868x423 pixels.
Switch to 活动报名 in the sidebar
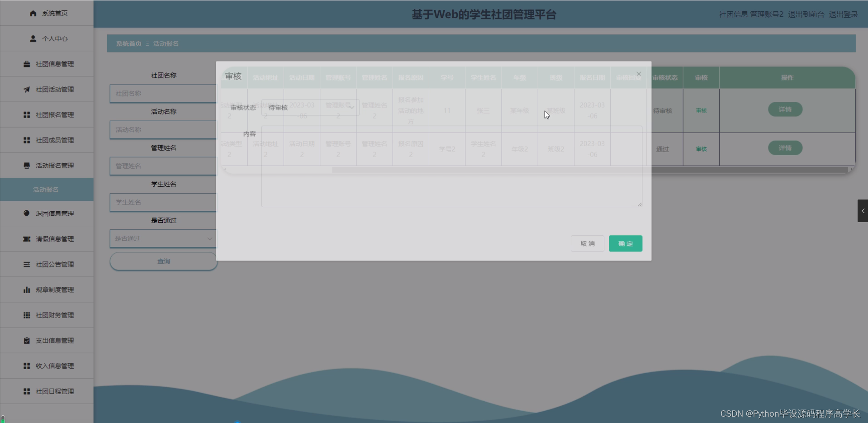(x=47, y=190)
